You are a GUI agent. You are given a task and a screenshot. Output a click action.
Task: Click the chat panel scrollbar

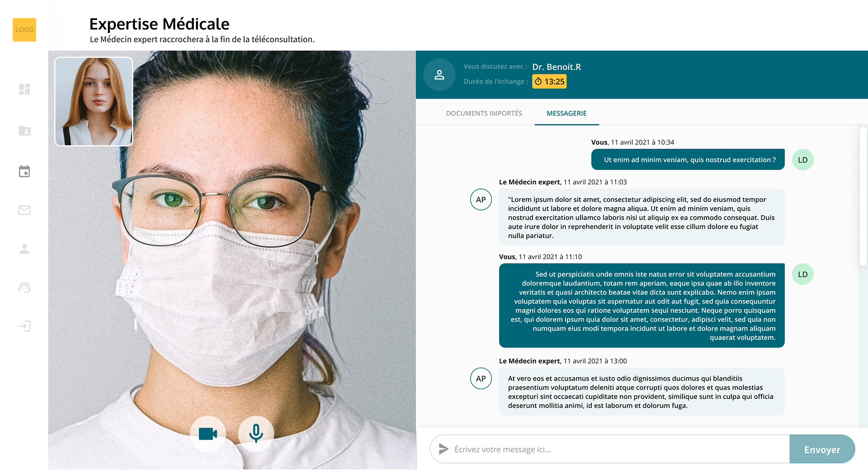(863, 197)
